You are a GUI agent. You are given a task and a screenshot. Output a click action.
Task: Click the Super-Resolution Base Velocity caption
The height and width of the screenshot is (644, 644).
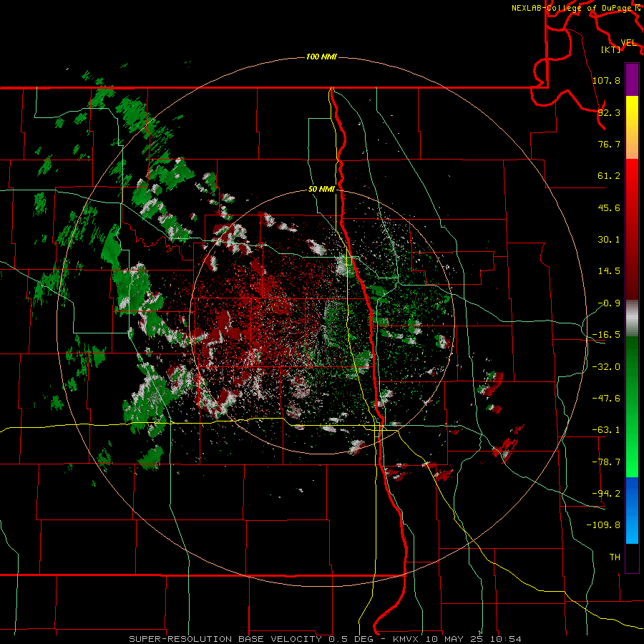325,639
